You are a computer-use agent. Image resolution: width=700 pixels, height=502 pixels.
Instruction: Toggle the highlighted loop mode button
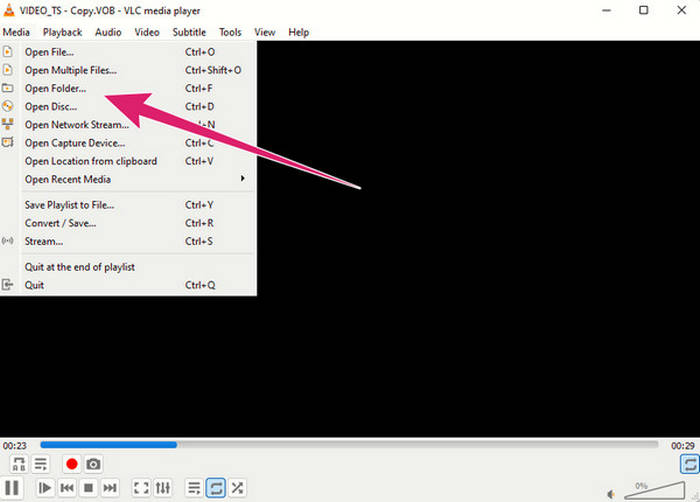point(216,488)
